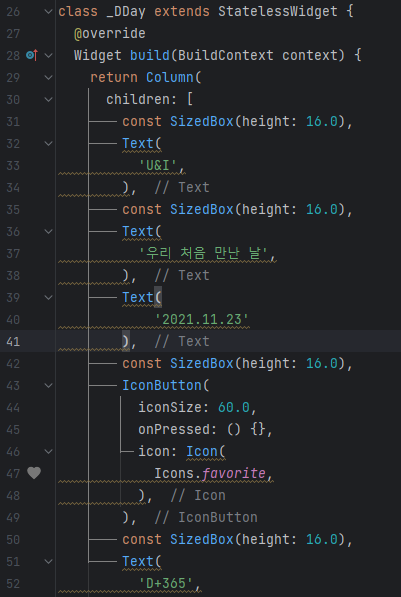This screenshot has width=401, height=597.
Task: Collapse the Text widget fold arrow on line 36
Action: click(x=48, y=231)
